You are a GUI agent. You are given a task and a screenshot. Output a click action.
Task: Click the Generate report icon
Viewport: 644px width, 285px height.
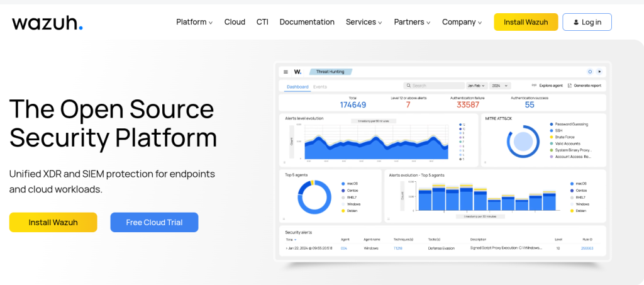pos(570,86)
